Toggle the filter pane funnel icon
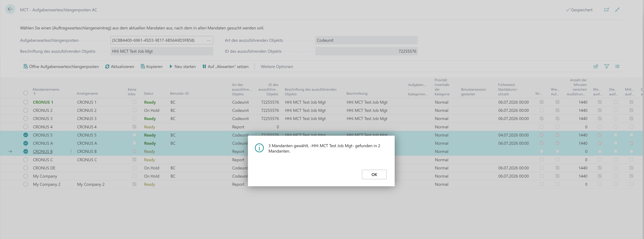This screenshot has width=644, height=239. tap(607, 66)
